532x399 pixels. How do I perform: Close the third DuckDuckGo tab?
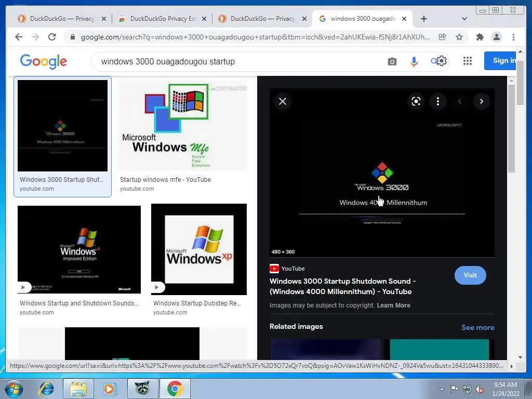click(304, 19)
